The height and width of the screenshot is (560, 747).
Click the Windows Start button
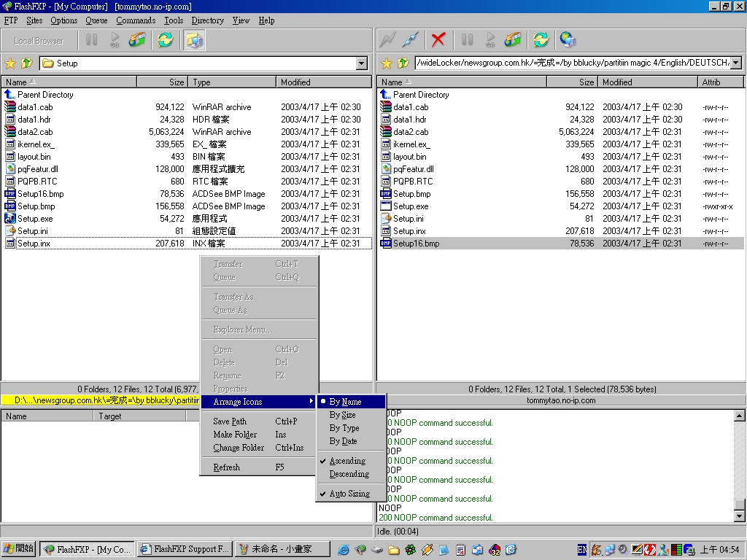coord(19,549)
